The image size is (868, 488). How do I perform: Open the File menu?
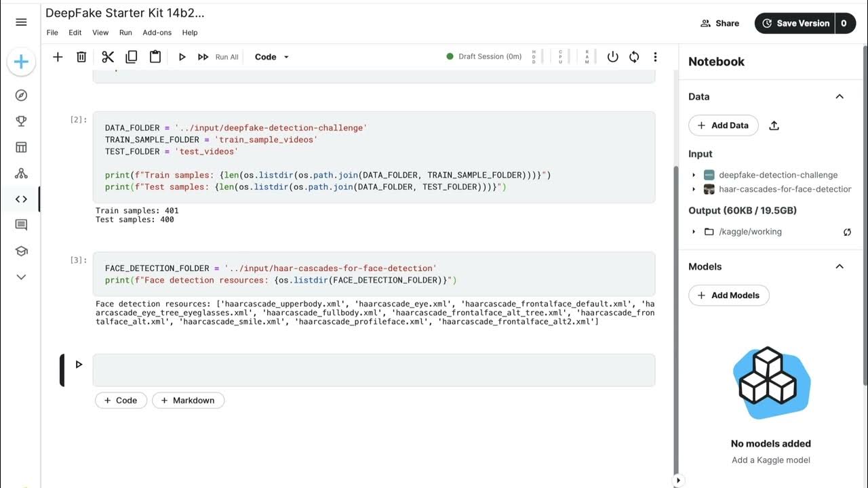point(52,33)
